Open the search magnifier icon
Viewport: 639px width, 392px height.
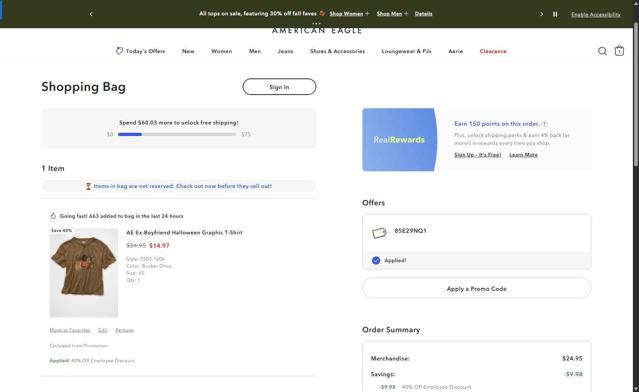click(602, 51)
